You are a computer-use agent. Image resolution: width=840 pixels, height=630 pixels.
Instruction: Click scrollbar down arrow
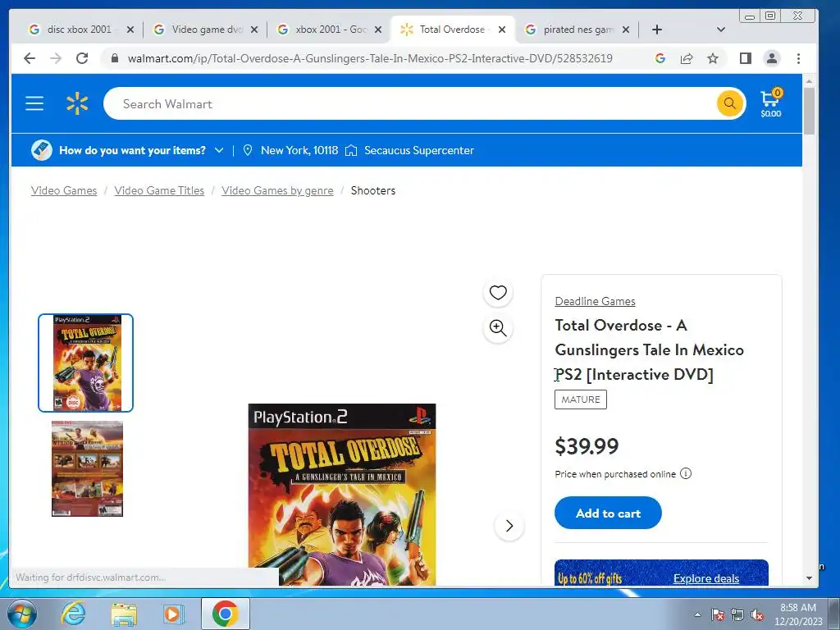pyautogui.click(x=809, y=578)
